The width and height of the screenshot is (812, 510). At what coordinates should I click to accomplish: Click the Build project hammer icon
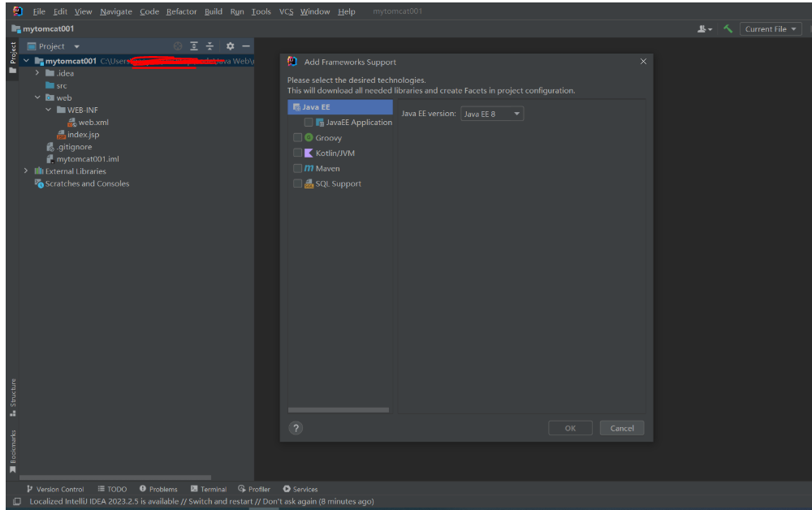tap(728, 29)
